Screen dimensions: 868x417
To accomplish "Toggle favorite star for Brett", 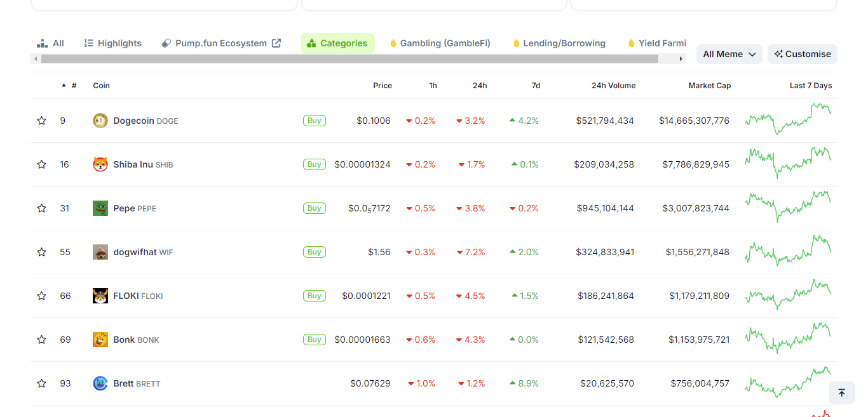I will (x=41, y=383).
